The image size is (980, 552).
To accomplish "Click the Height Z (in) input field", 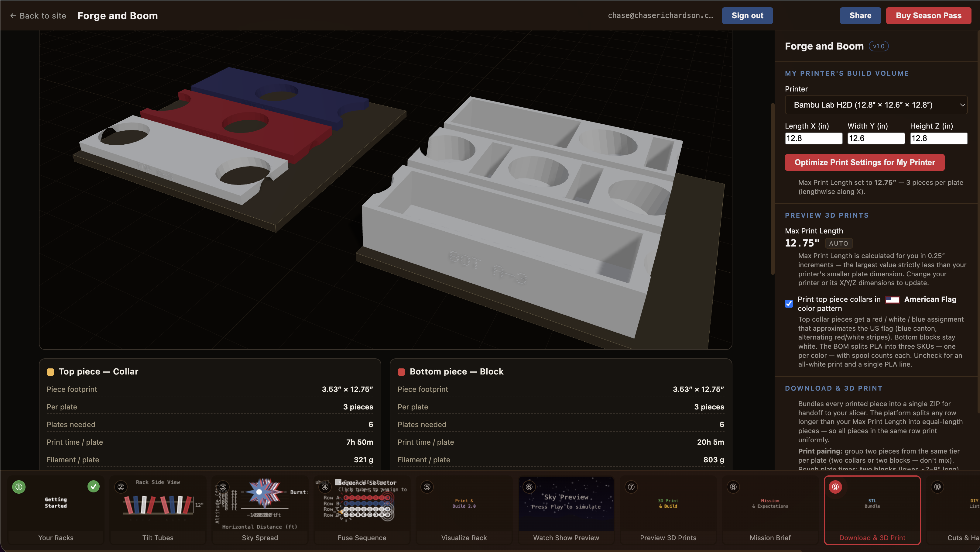I will pyautogui.click(x=938, y=138).
